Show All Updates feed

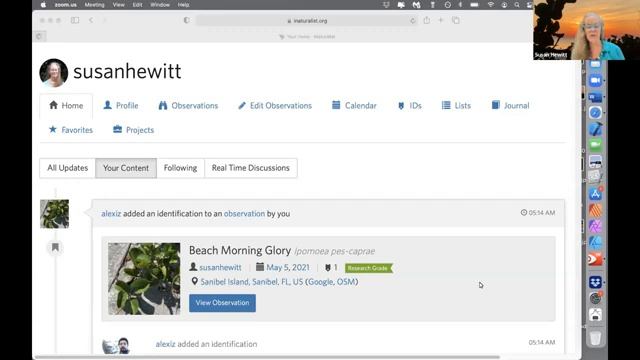pos(67,168)
